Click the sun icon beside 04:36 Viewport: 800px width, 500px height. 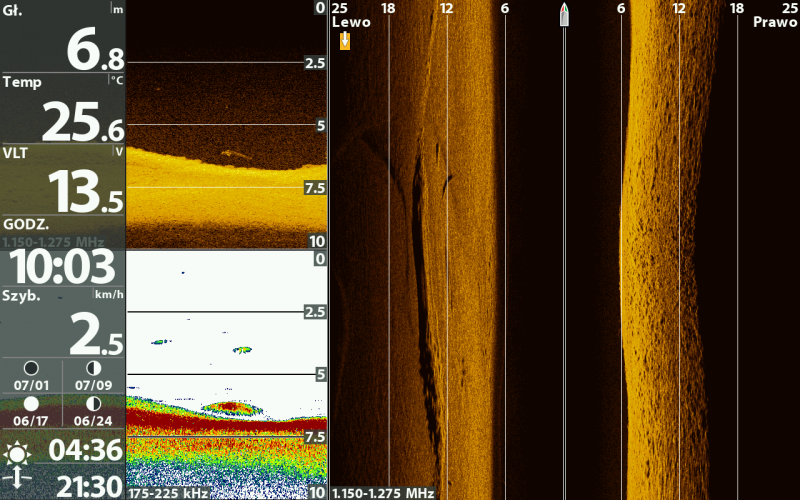pyautogui.click(x=17, y=454)
